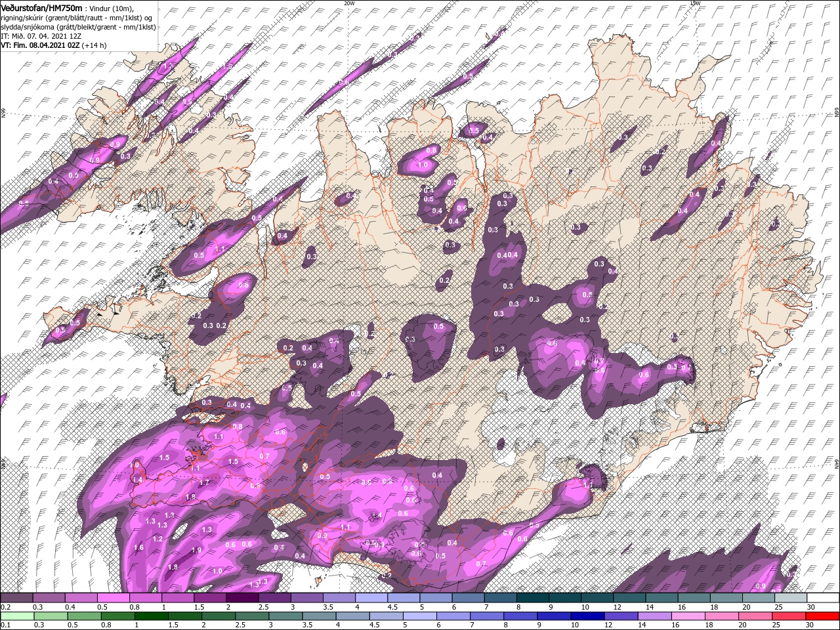840x630 pixels.
Task: Select upper legend swatch starting at 2.5
Action: click(274, 597)
